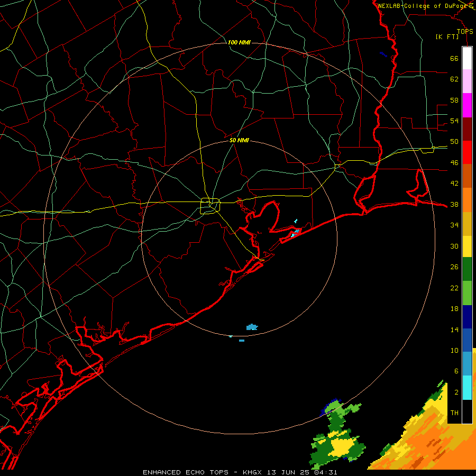Click the navy 18 kft legend swatch
The height and width of the screenshot is (476, 476).
[x=467, y=317]
